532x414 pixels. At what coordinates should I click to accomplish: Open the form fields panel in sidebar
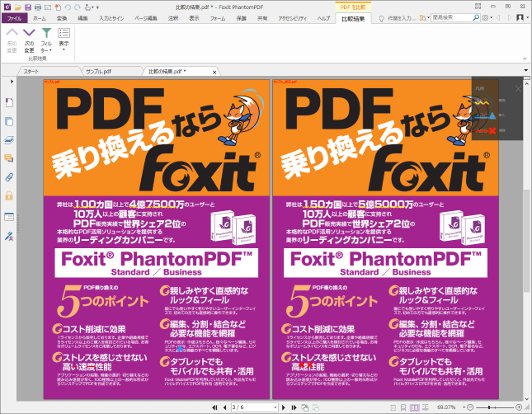pyautogui.click(x=9, y=217)
